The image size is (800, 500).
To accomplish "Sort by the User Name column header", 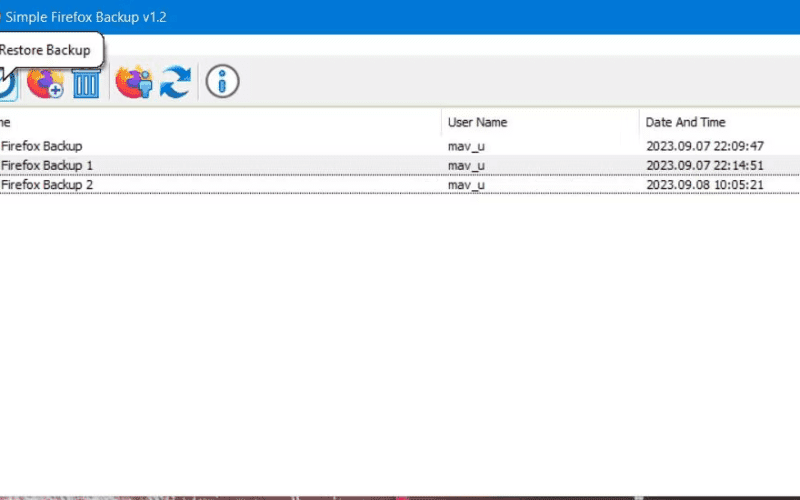I will (540, 122).
